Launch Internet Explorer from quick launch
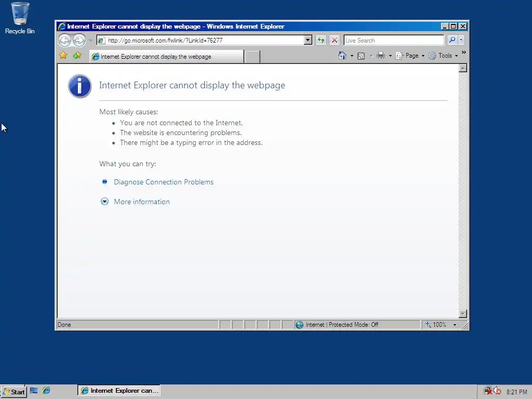Image resolution: width=532 pixels, height=399 pixels. (46, 391)
